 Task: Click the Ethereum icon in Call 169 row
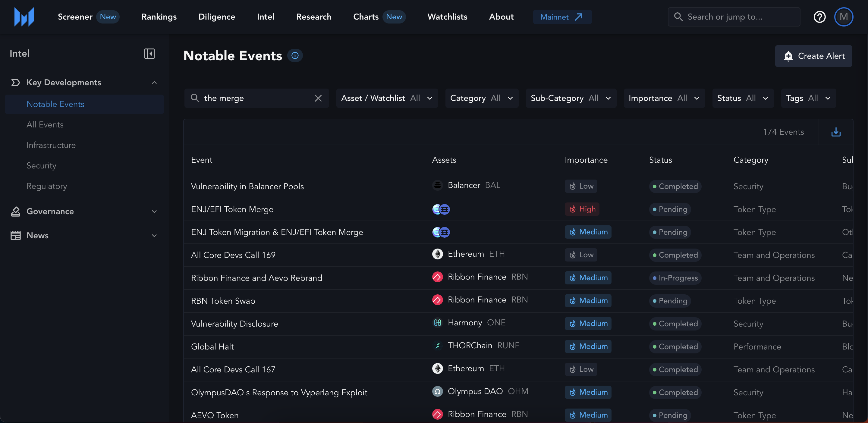pyautogui.click(x=437, y=254)
